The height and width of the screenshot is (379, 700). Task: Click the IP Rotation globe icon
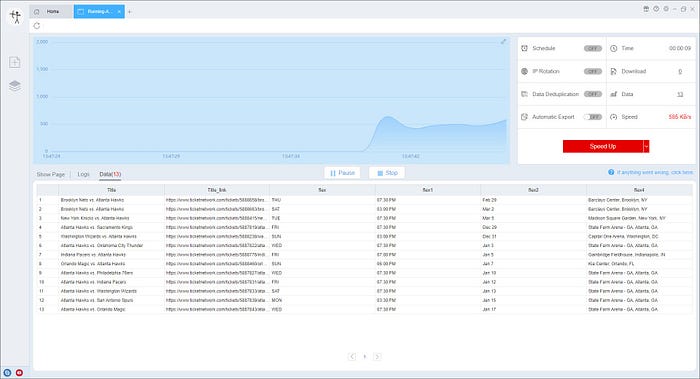[525, 71]
